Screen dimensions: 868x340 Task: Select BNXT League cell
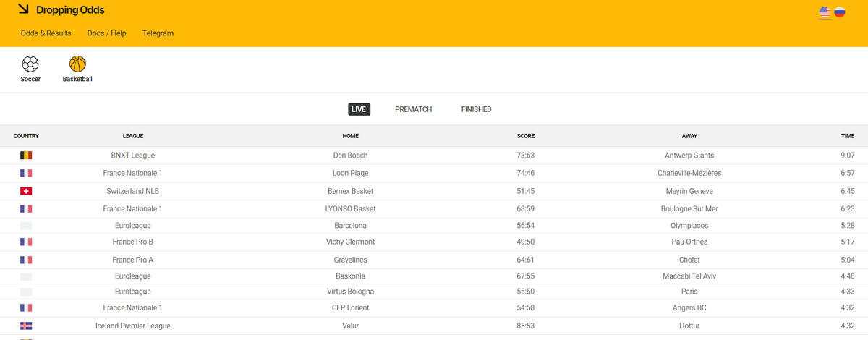(133, 156)
